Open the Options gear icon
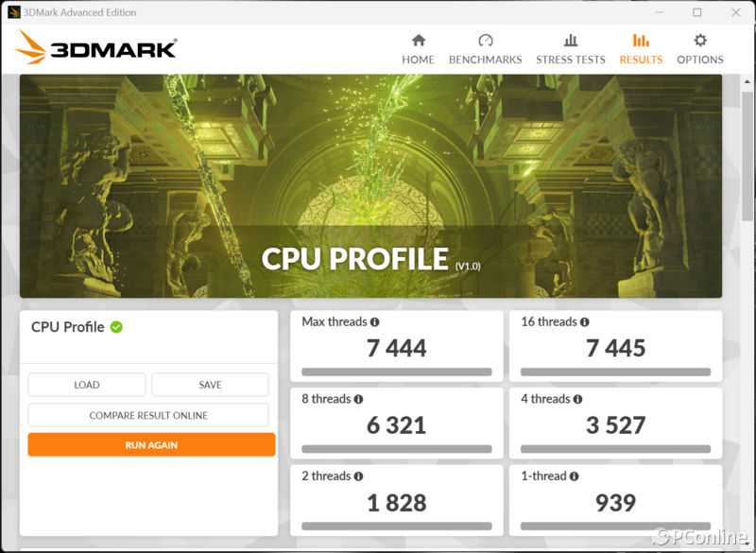Screen dimensions: 756x553 [700, 40]
